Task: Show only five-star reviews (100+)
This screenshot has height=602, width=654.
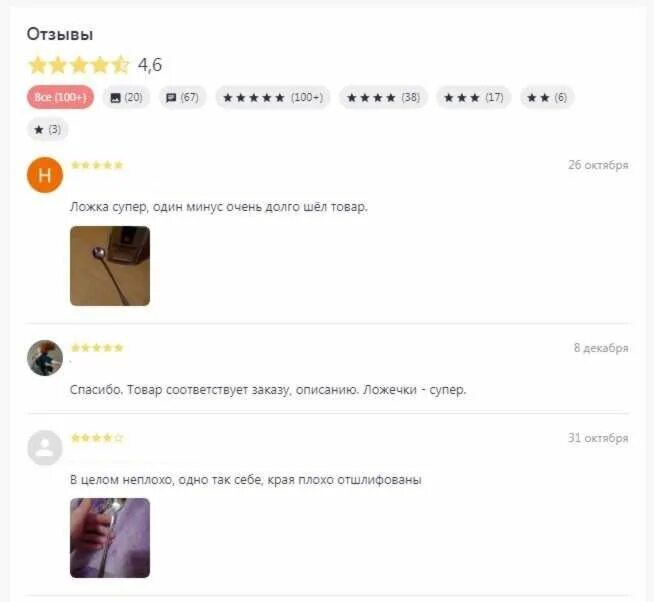Action: coord(273,97)
